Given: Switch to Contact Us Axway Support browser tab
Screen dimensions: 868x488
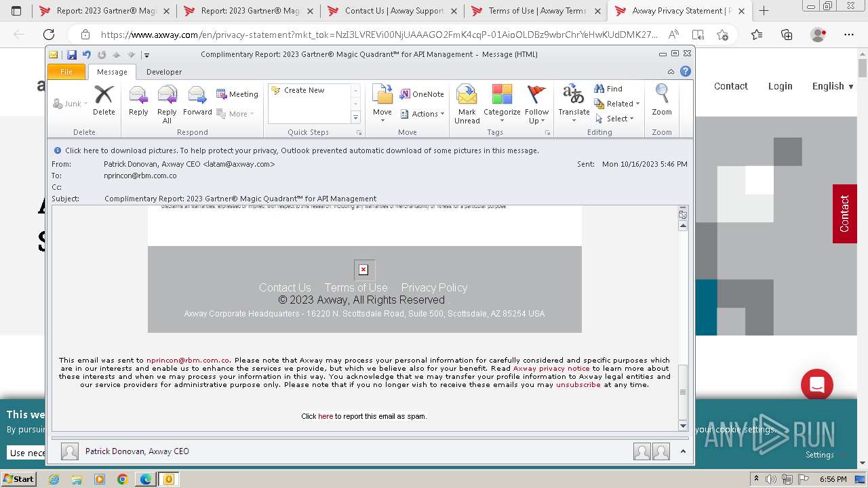Looking at the screenshot, I should [x=393, y=11].
